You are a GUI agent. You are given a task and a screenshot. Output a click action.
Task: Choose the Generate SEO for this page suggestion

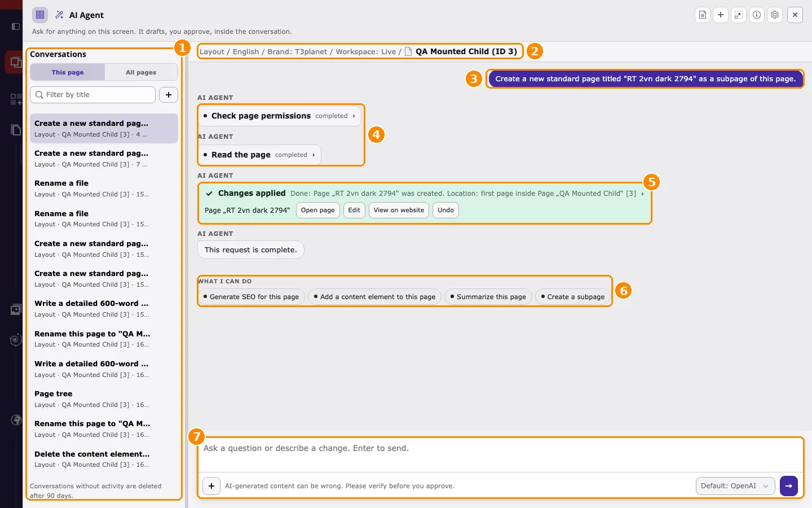(x=251, y=297)
